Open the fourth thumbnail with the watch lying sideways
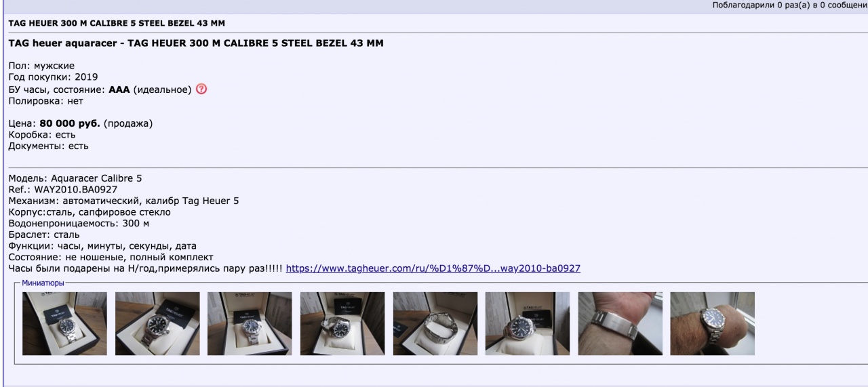The image size is (868, 387). coord(342,323)
